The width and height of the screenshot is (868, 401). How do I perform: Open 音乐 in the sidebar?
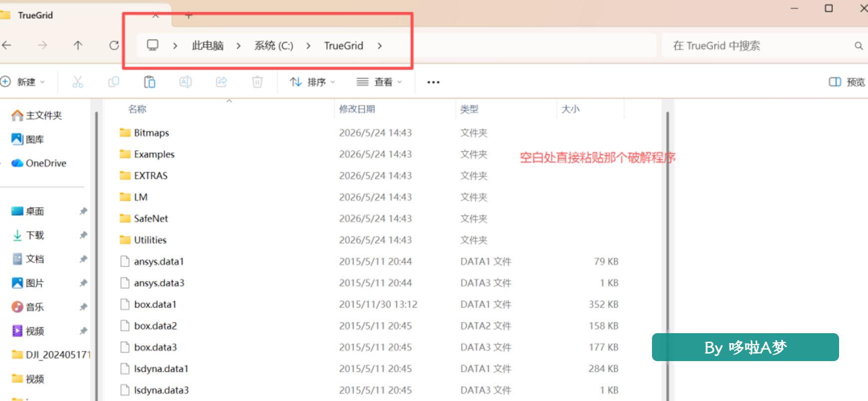pos(28,307)
